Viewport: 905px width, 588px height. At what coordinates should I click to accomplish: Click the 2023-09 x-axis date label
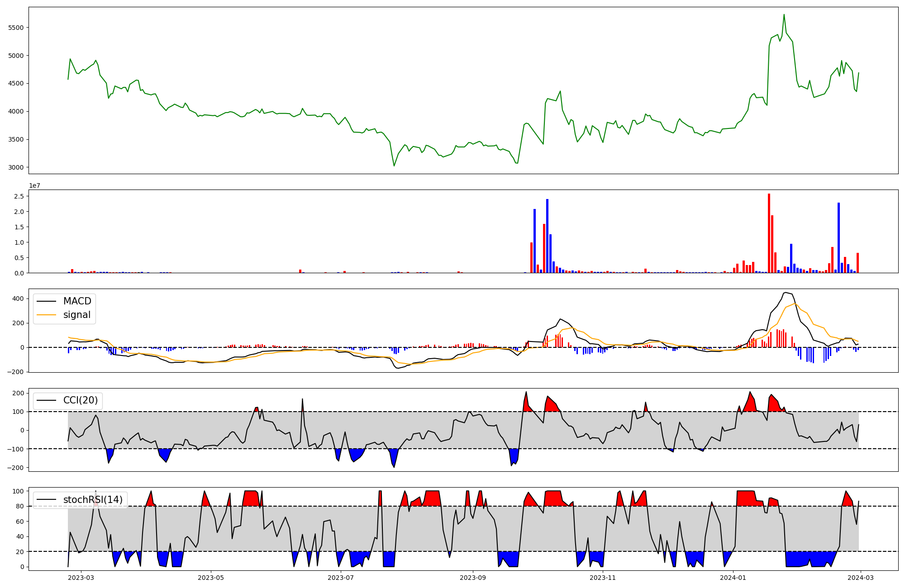click(473, 578)
